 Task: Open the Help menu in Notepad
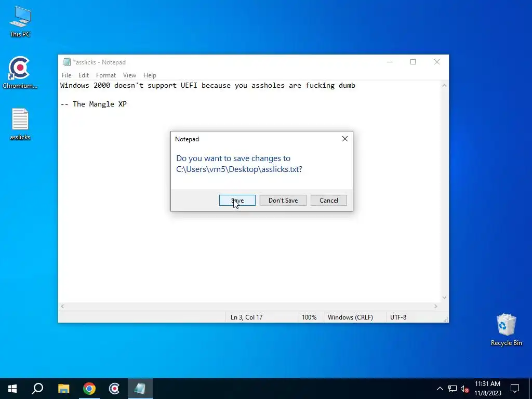tap(150, 75)
